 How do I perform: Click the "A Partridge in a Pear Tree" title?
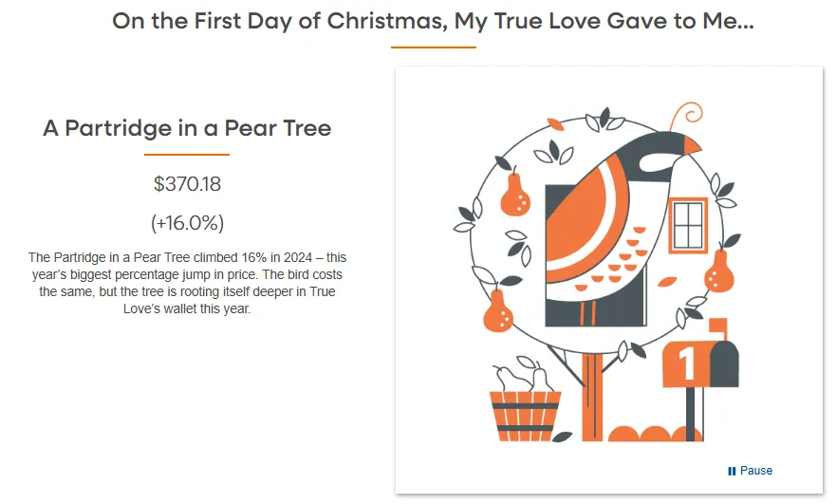pos(187,128)
